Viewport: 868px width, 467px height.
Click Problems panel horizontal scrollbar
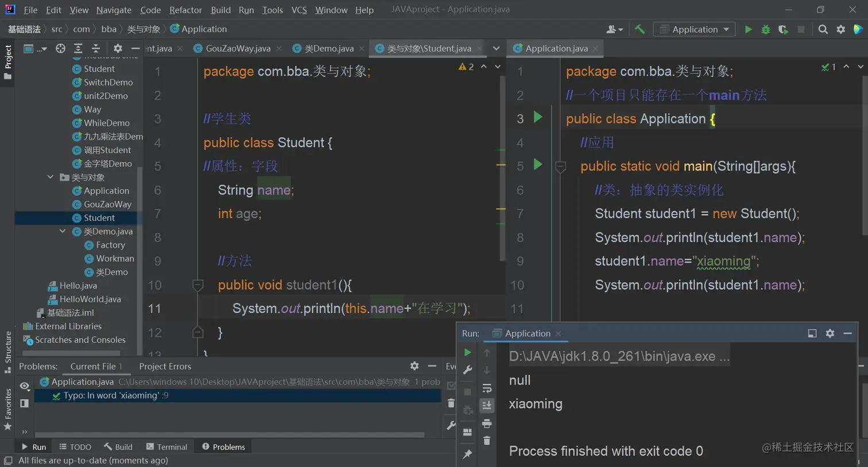230,435
